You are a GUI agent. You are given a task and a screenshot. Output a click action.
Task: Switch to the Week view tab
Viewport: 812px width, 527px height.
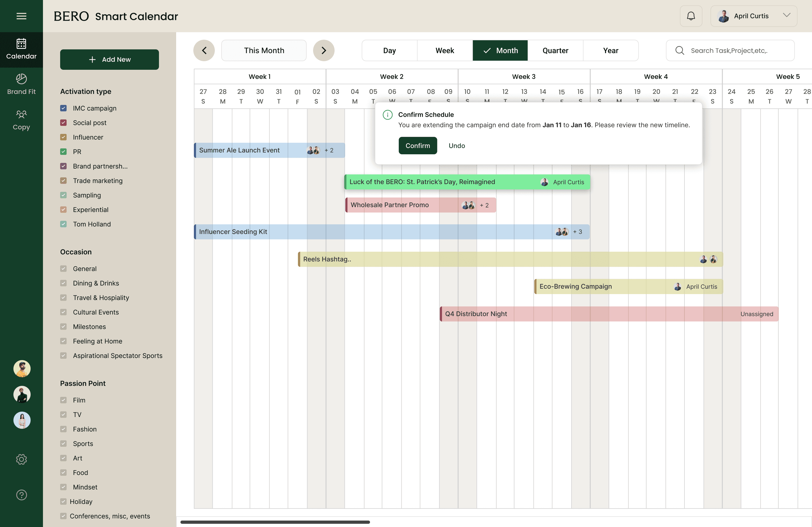click(x=445, y=50)
